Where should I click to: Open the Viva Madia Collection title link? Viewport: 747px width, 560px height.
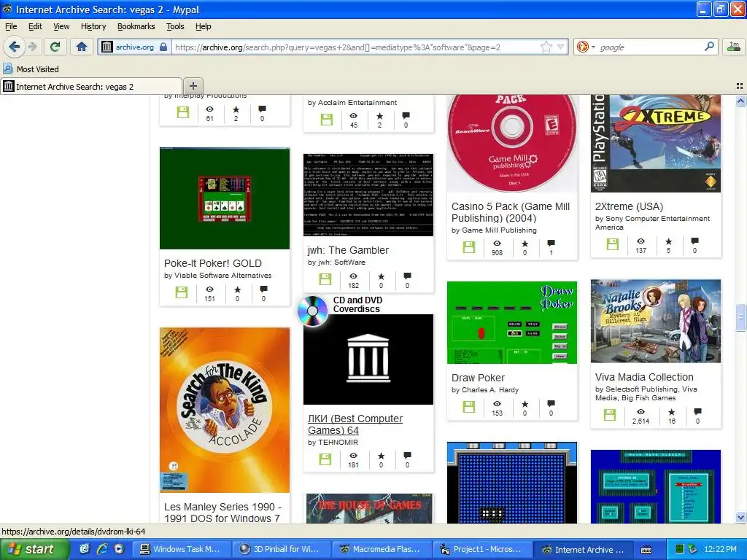point(644,377)
